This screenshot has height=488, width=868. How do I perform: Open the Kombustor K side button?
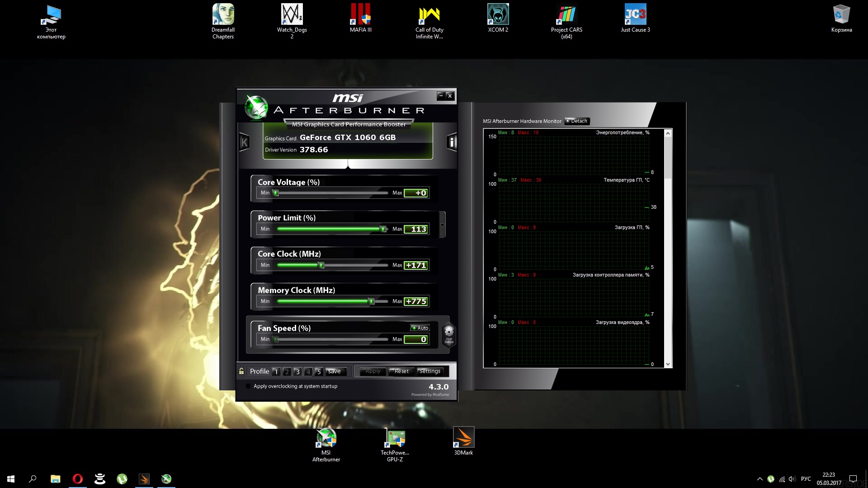coord(244,143)
